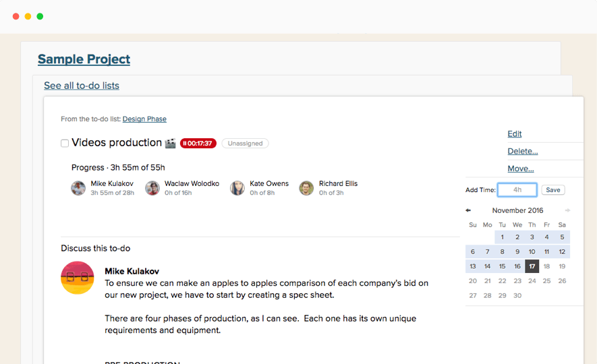Pause the running 00:17:37 timer
597x364 pixels.
tap(198, 144)
